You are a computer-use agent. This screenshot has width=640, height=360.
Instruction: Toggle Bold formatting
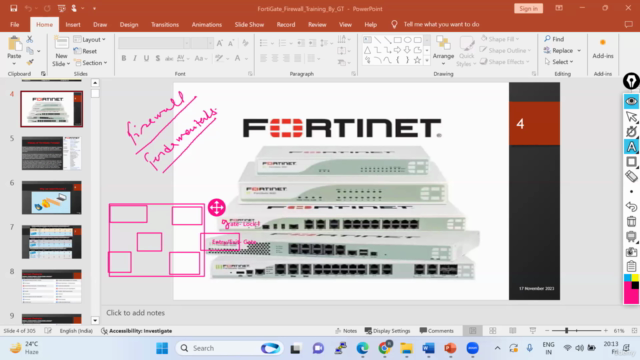tap(124, 58)
